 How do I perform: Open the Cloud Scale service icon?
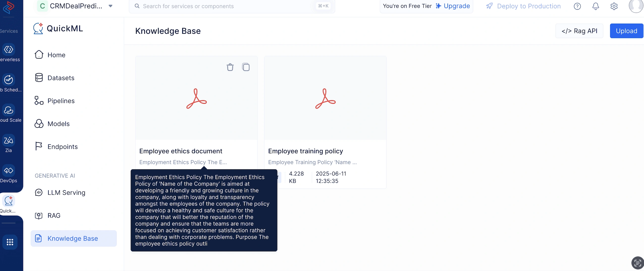pyautogui.click(x=9, y=110)
